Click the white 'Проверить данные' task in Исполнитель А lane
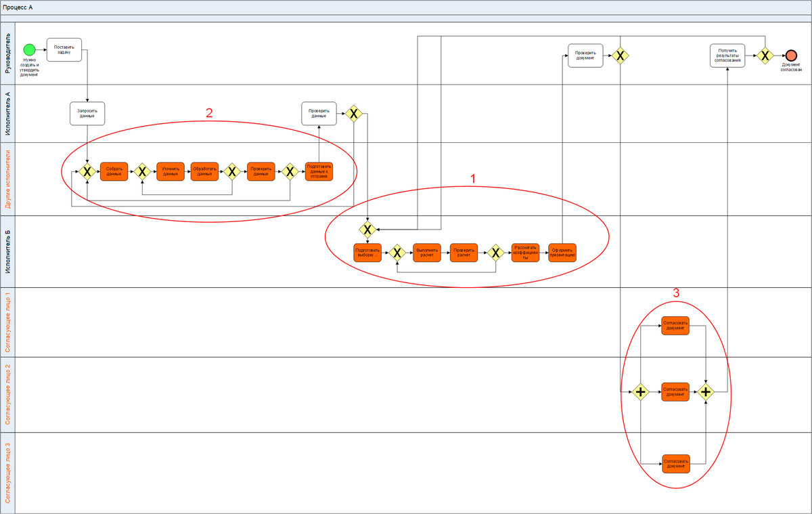This screenshot has width=812, height=514. (x=319, y=114)
